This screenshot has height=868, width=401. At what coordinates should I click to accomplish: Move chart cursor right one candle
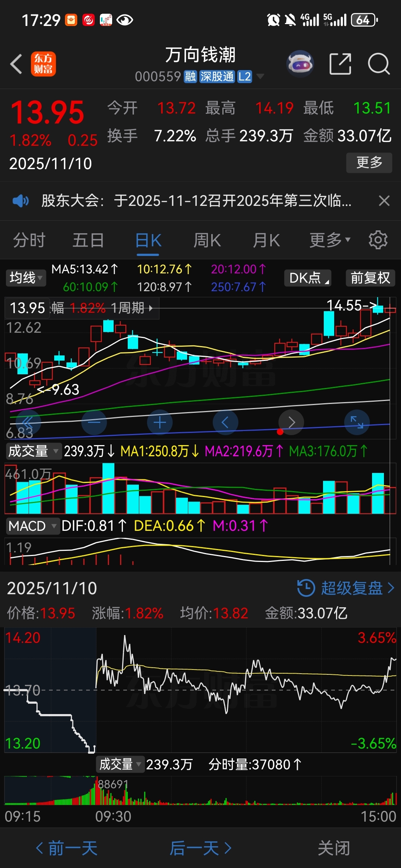click(291, 422)
